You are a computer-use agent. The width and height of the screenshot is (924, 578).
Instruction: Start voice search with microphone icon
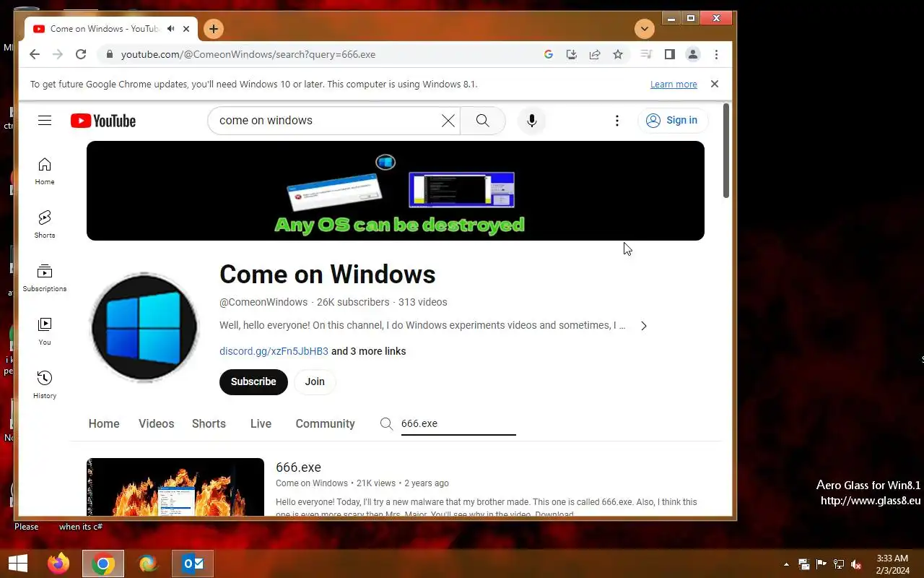coord(532,121)
